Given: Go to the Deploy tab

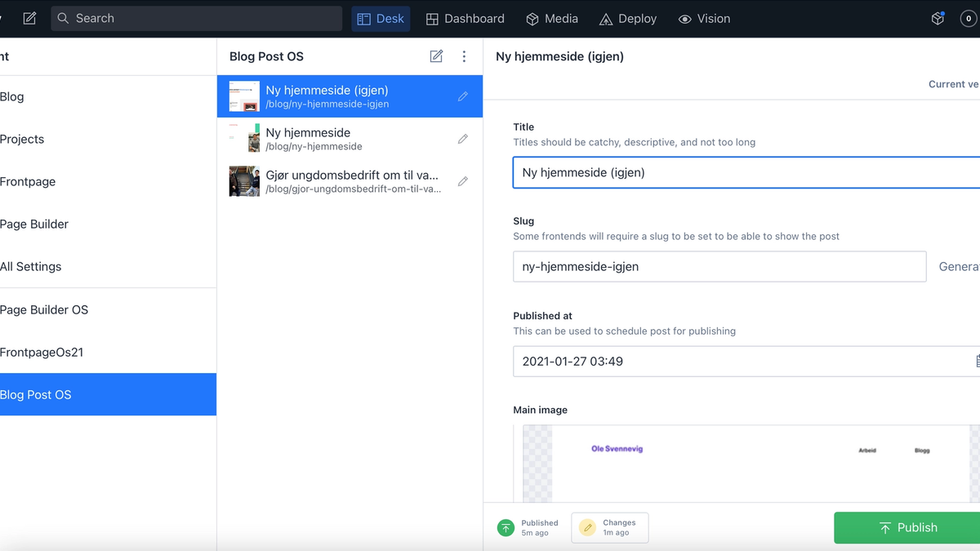Looking at the screenshot, I should tap(628, 18).
